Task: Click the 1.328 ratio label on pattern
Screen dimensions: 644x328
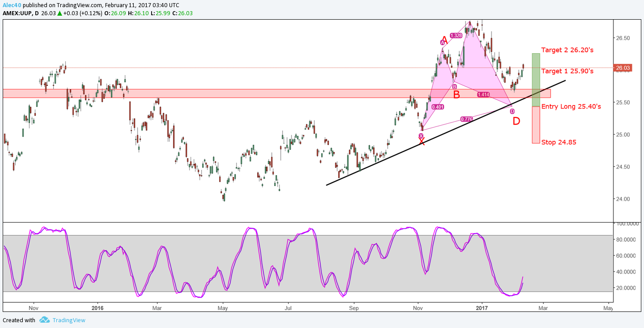Action: point(456,35)
